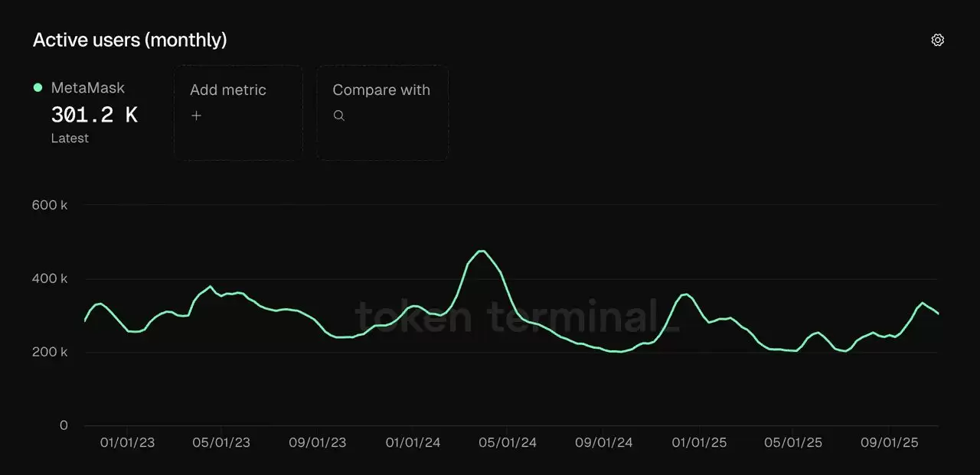Click the 01/01/24 date axis label
This screenshot has height=475, width=980.
413,443
